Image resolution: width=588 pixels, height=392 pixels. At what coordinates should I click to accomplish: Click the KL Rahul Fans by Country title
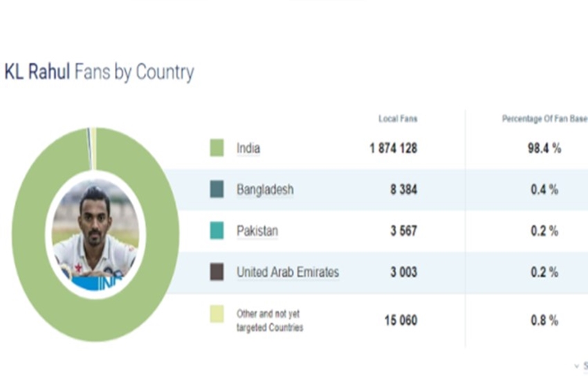[99, 72]
